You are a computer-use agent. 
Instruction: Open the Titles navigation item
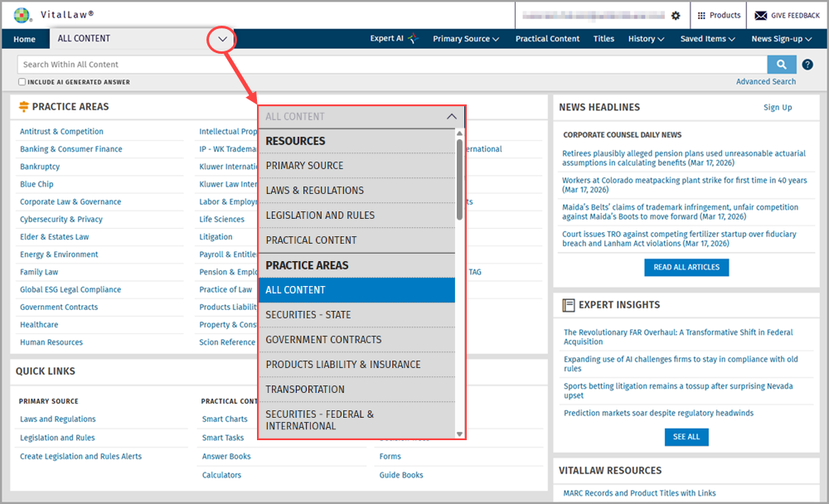point(604,39)
